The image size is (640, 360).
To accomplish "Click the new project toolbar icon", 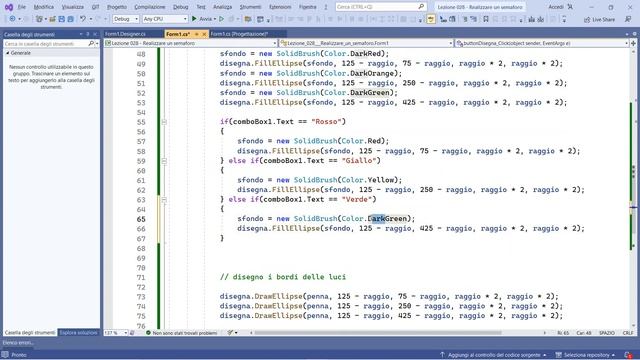I will point(39,19).
